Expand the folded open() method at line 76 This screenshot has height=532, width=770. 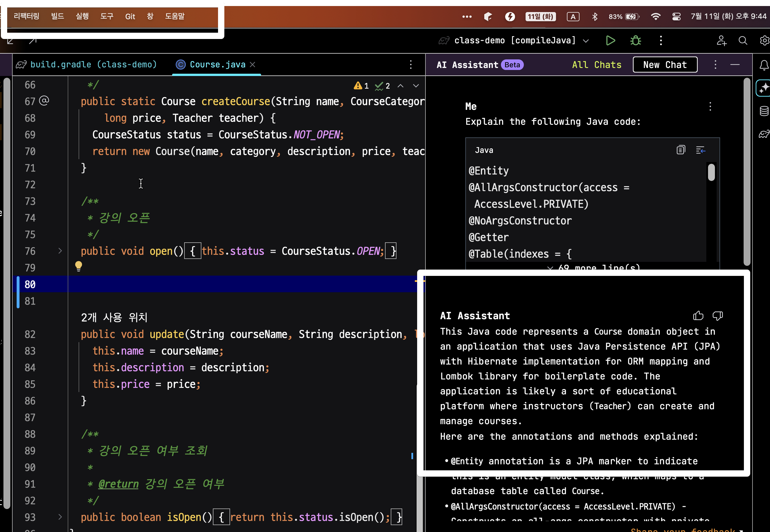60,251
